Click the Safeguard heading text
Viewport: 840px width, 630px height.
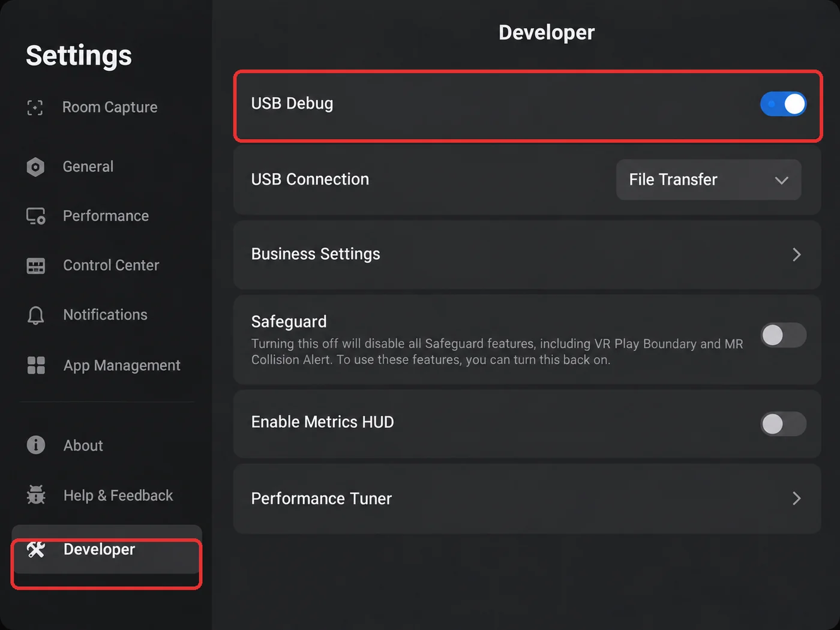[x=289, y=322]
